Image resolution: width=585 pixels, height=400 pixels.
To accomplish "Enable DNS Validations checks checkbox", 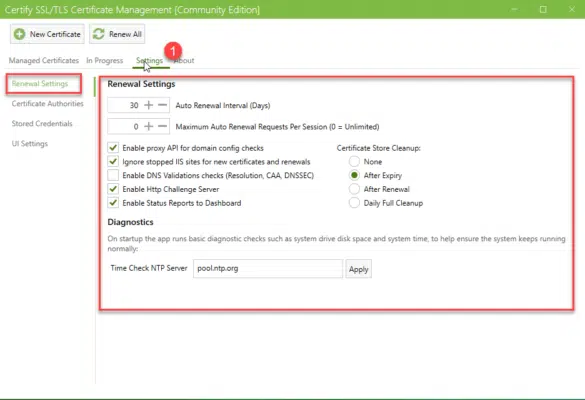I will point(113,175).
